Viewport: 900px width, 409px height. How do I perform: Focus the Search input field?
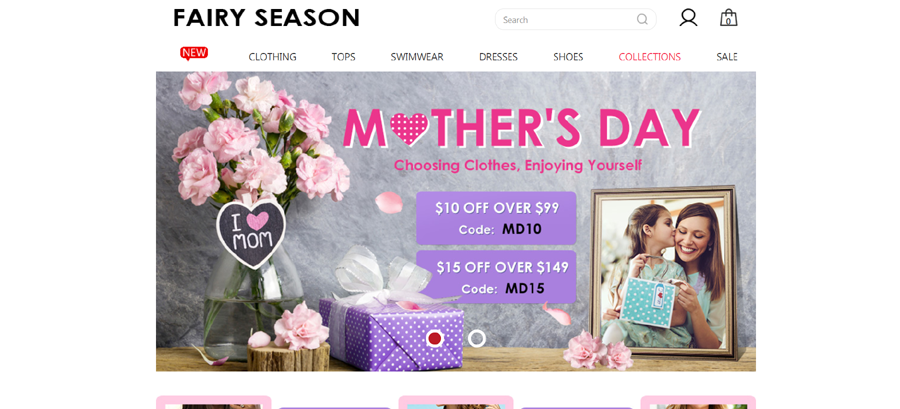tap(576, 20)
